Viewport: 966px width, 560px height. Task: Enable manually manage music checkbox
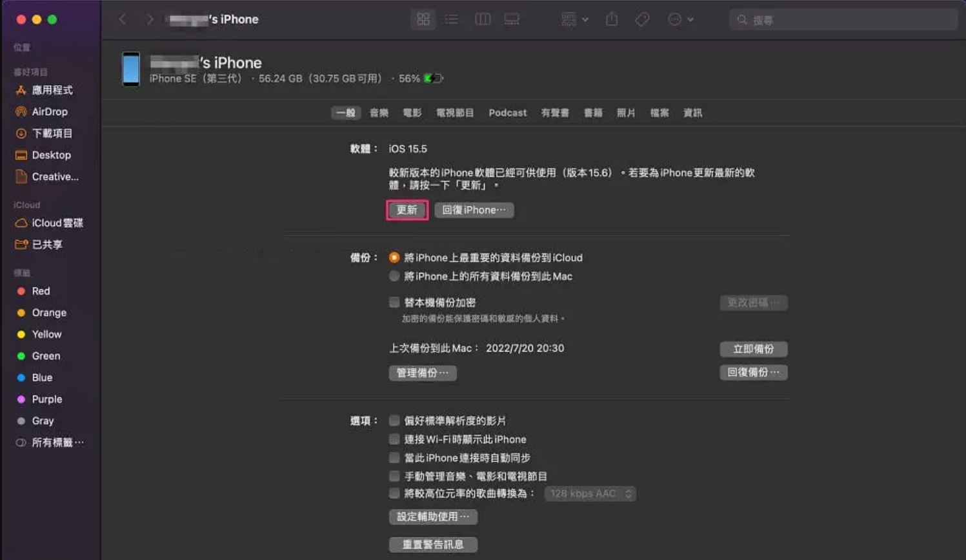[x=394, y=476]
